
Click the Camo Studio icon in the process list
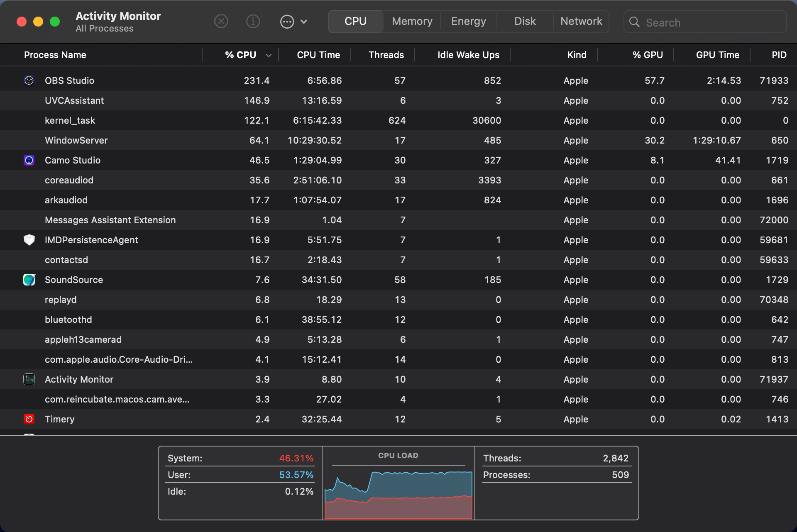click(29, 160)
